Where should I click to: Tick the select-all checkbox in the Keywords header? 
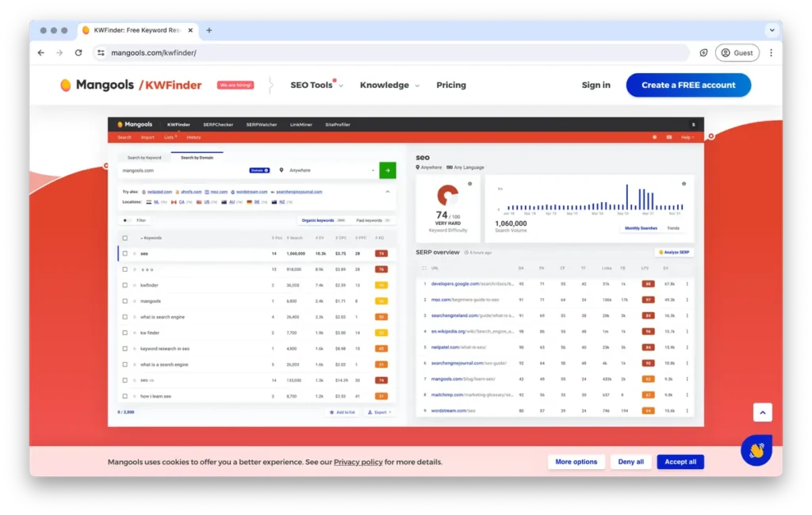124,238
